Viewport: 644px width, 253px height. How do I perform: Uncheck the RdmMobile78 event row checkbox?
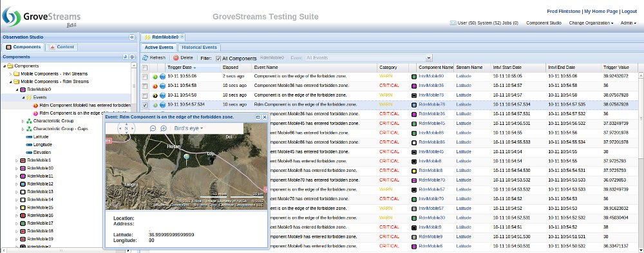(x=145, y=105)
